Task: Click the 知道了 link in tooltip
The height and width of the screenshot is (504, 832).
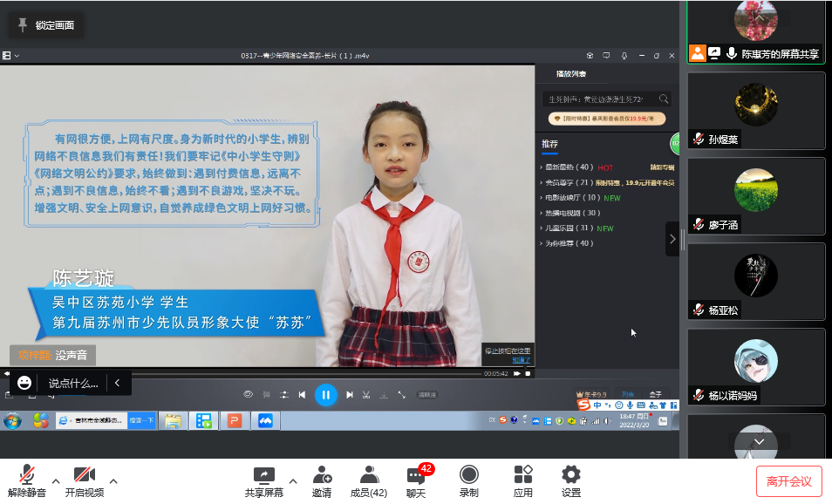Action: [x=521, y=360]
